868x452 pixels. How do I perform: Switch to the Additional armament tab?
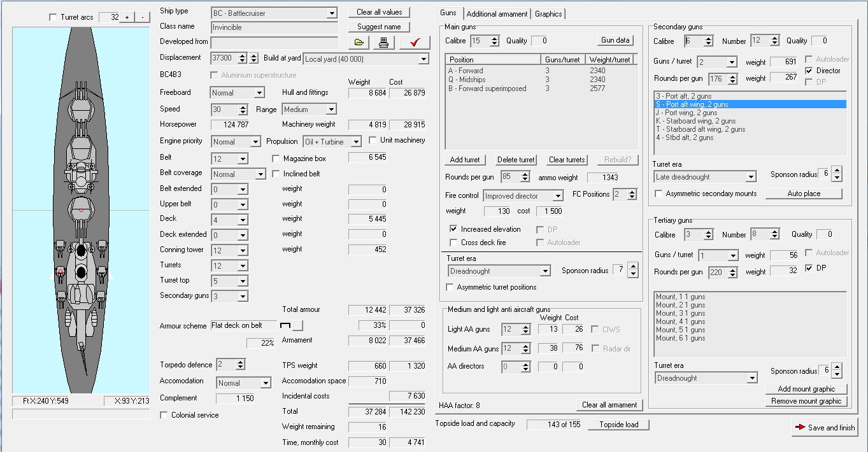click(497, 13)
